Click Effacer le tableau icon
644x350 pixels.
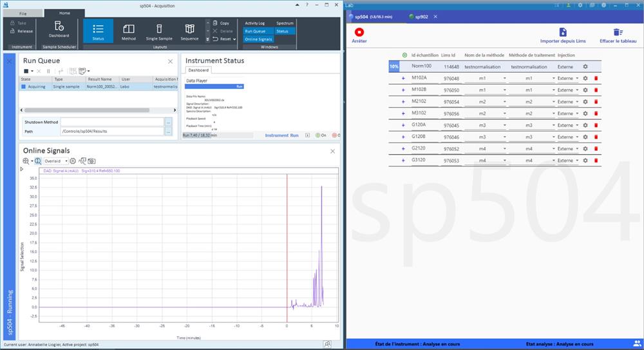tap(618, 32)
